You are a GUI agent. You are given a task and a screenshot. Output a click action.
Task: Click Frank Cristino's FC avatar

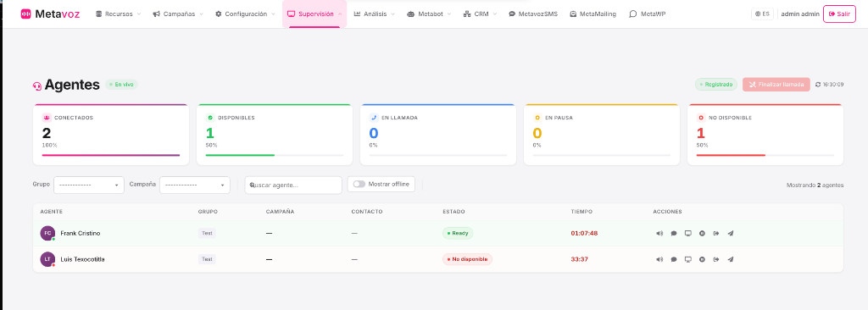(47, 233)
